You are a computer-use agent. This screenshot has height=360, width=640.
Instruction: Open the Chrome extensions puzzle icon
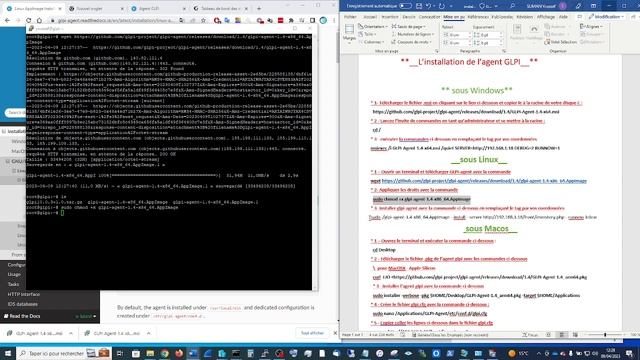click(x=291, y=20)
